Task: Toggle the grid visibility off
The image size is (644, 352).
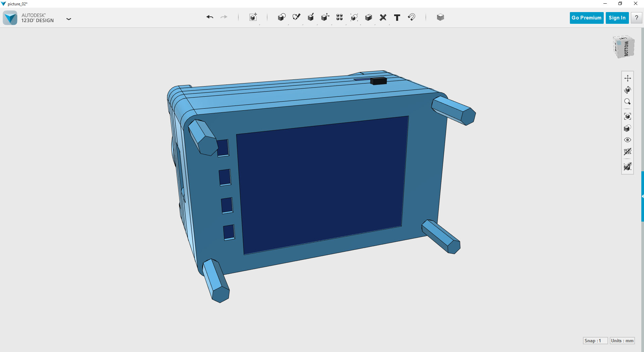Action: pos(628,152)
